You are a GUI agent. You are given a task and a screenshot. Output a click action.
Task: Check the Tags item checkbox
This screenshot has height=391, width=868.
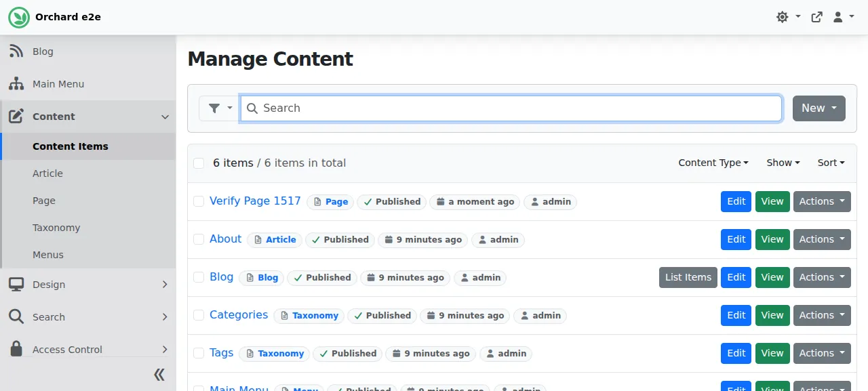(x=199, y=353)
